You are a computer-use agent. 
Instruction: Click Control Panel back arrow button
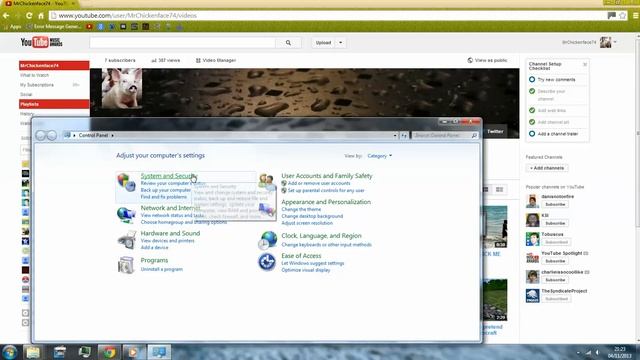40,135
